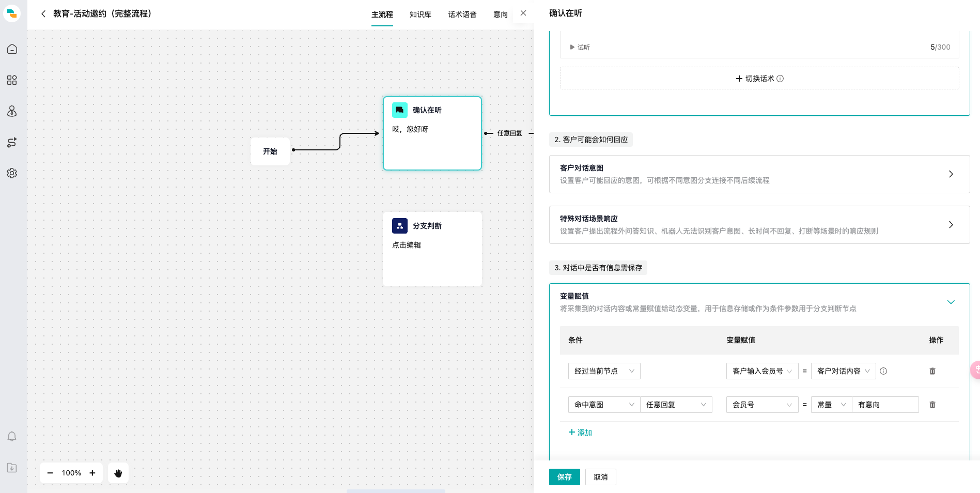Zoom in with the plus button
Screen dimensions: 980x493
(92, 473)
